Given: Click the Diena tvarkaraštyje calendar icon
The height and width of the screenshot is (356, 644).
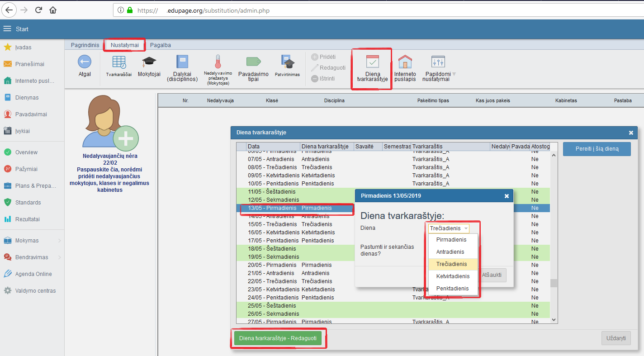Looking at the screenshot, I should pyautogui.click(x=372, y=62).
